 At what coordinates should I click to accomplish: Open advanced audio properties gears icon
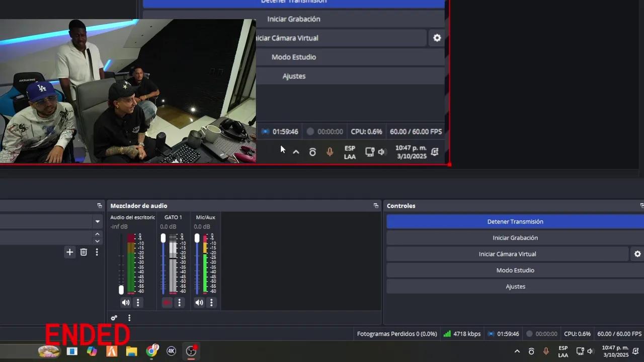tap(114, 318)
